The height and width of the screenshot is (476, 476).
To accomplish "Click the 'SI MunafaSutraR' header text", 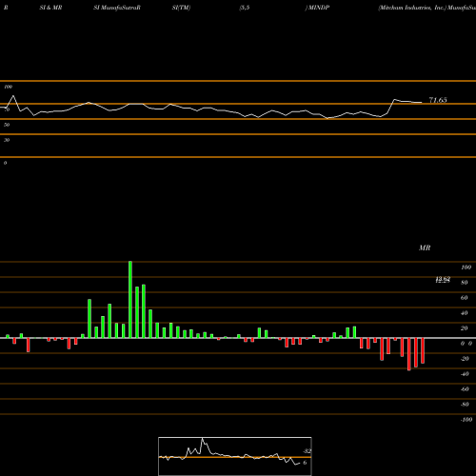I will pyautogui.click(x=117, y=8).
